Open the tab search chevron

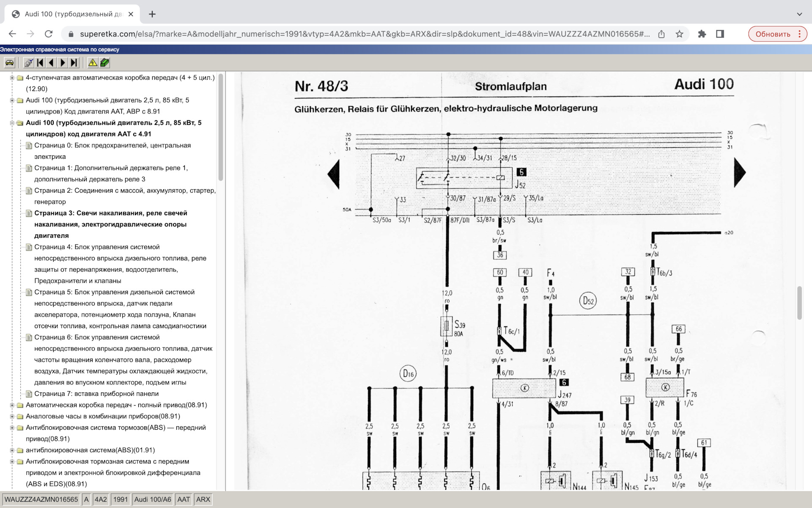799,14
